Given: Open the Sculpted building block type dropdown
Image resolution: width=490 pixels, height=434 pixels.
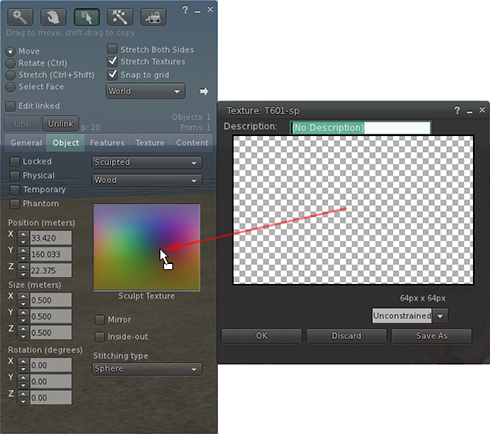Looking at the screenshot, I should click(x=147, y=162).
